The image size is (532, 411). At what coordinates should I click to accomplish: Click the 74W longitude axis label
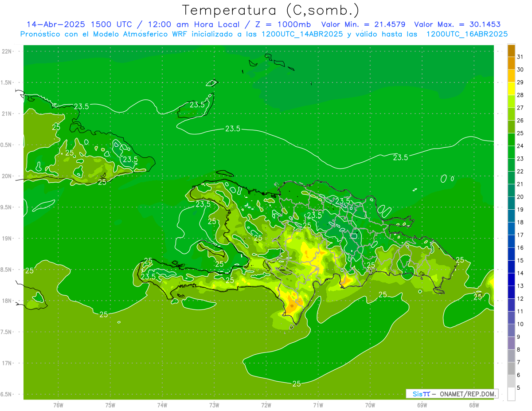162,405
